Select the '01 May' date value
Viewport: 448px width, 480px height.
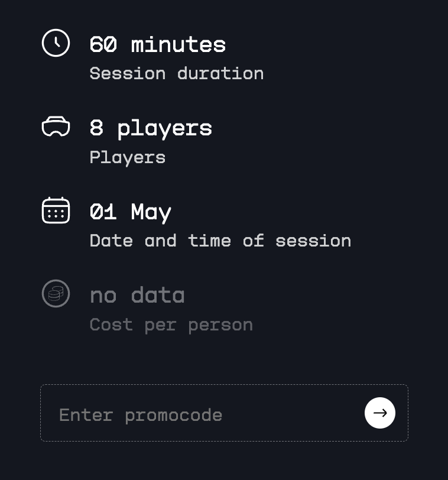tap(130, 212)
